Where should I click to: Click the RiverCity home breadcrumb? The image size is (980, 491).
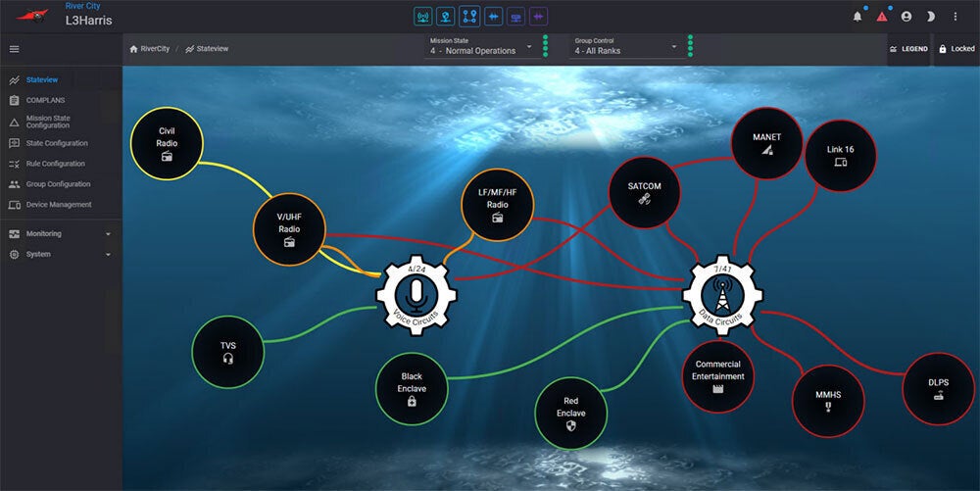click(x=149, y=49)
